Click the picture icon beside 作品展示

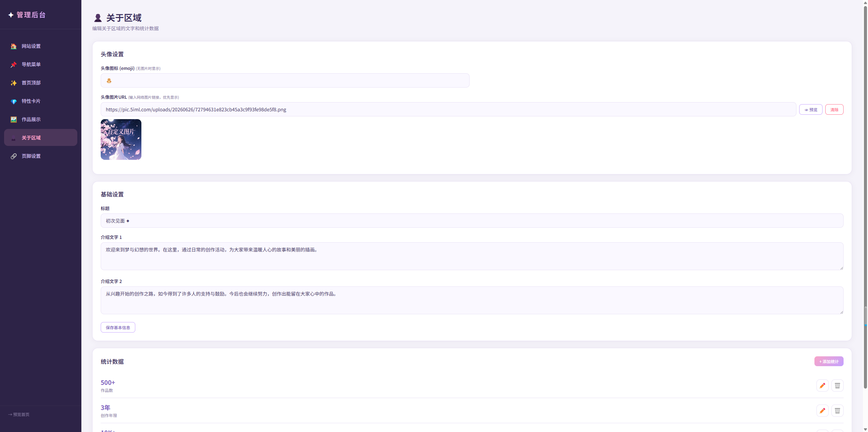click(14, 119)
